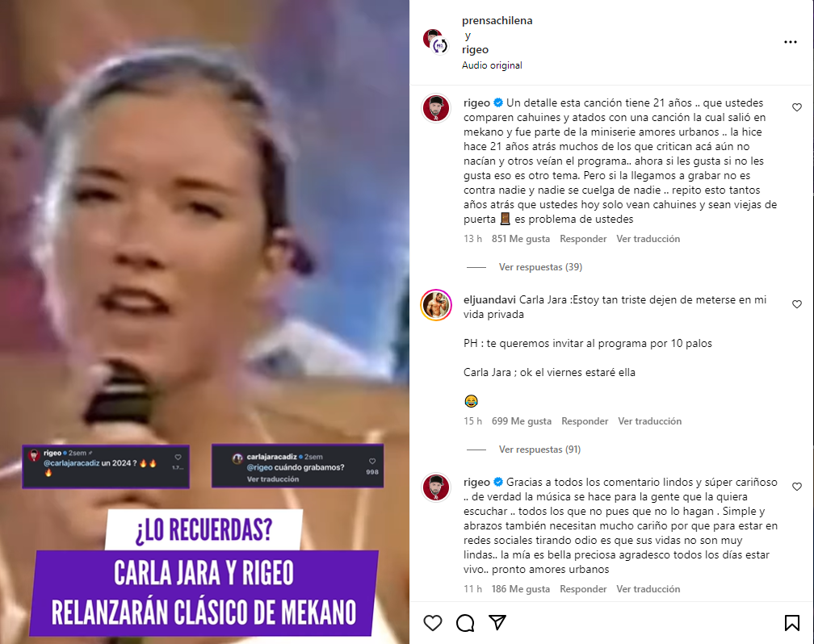Click rigeo's avatar on first comment

(x=436, y=108)
